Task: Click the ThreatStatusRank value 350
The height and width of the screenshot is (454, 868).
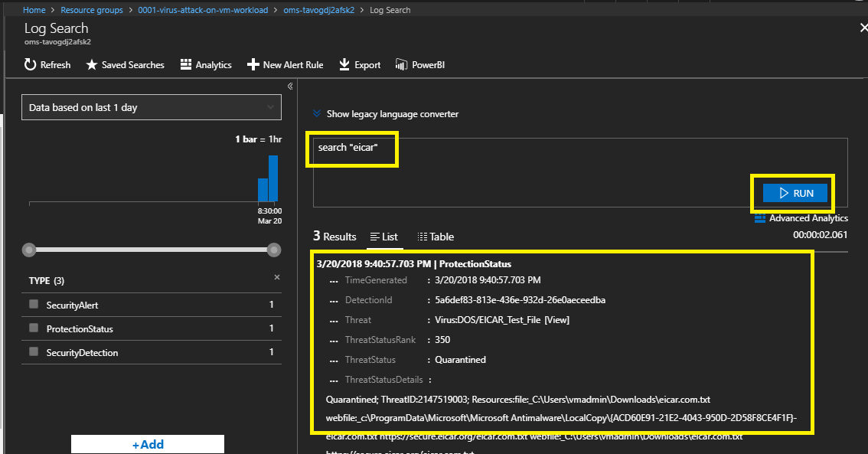Action: tap(442, 340)
